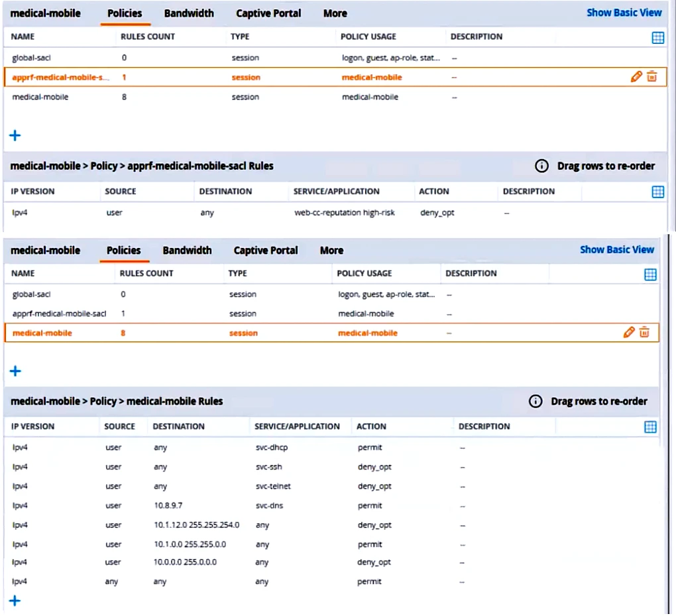
Task: Add new policy using plus above apprf-medical-mobile-sacl Rules
Action: (15, 135)
